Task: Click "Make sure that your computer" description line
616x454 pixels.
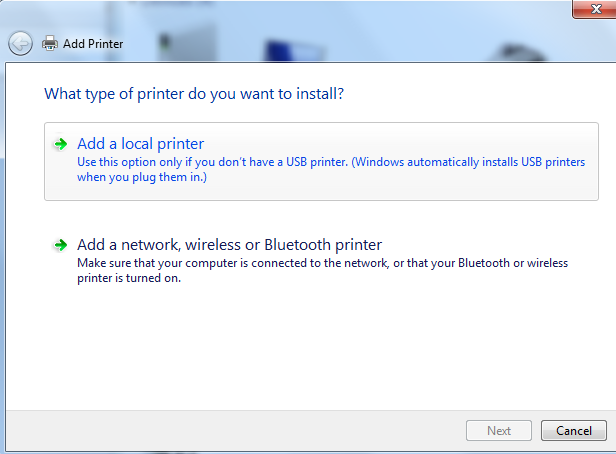Action: [x=322, y=262]
